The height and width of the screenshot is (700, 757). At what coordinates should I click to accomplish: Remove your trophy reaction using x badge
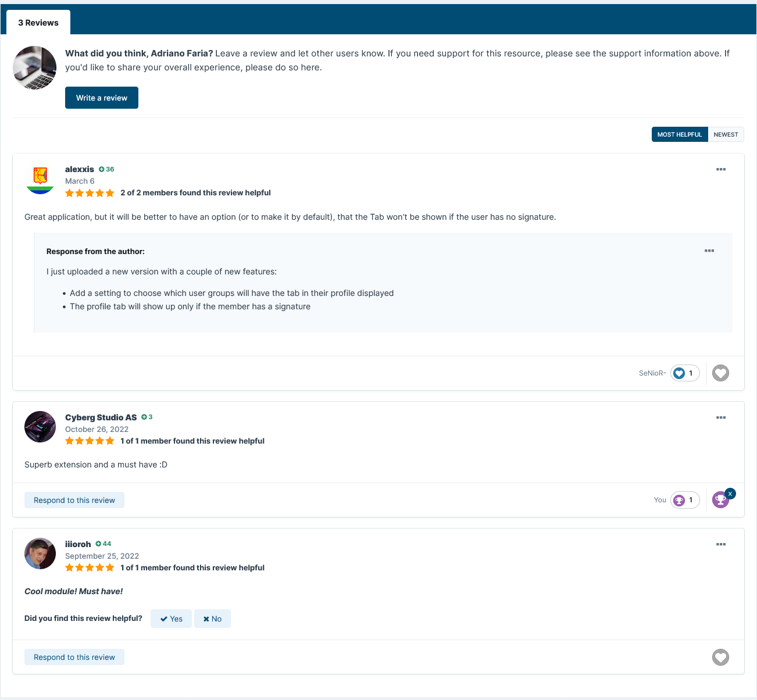click(x=730, y=494)
